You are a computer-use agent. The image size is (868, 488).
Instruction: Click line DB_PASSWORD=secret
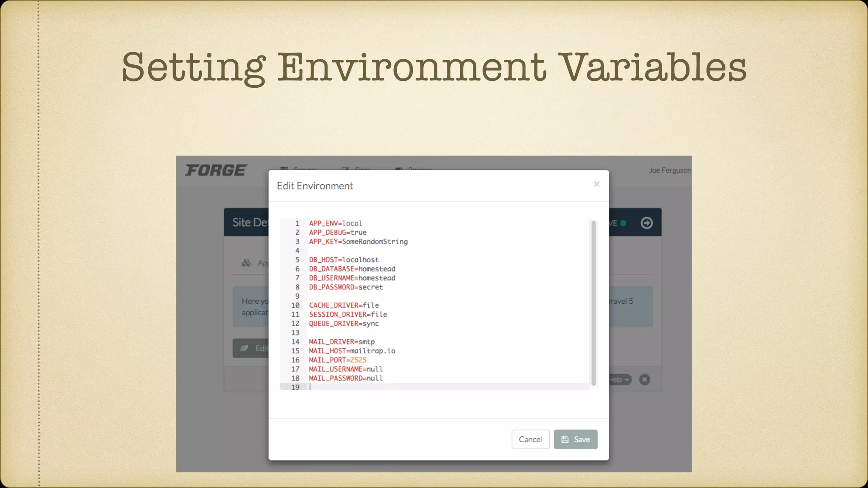pyautogui.click(x=346, y=287)
